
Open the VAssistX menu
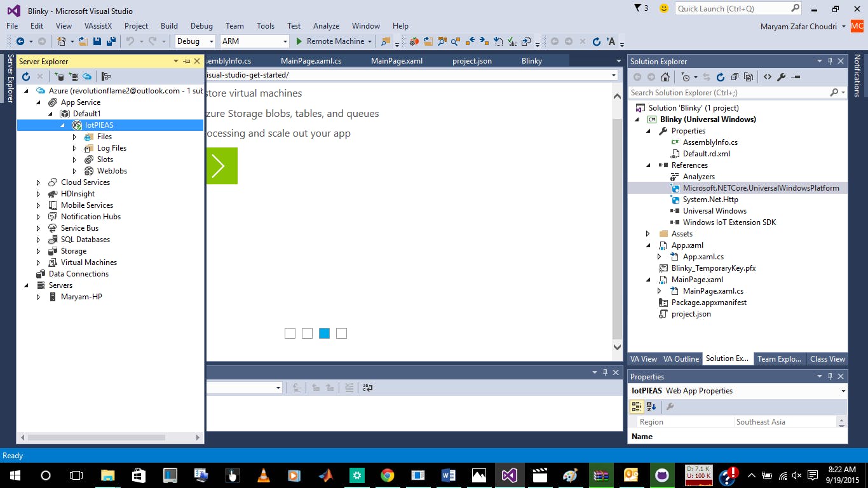tap(98, 26)
